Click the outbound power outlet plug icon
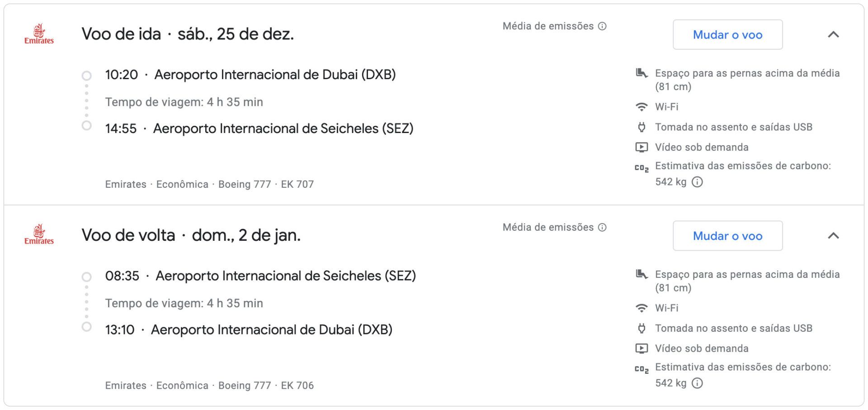868x410 pixels. pyautogui.click(x=642, y=127)
